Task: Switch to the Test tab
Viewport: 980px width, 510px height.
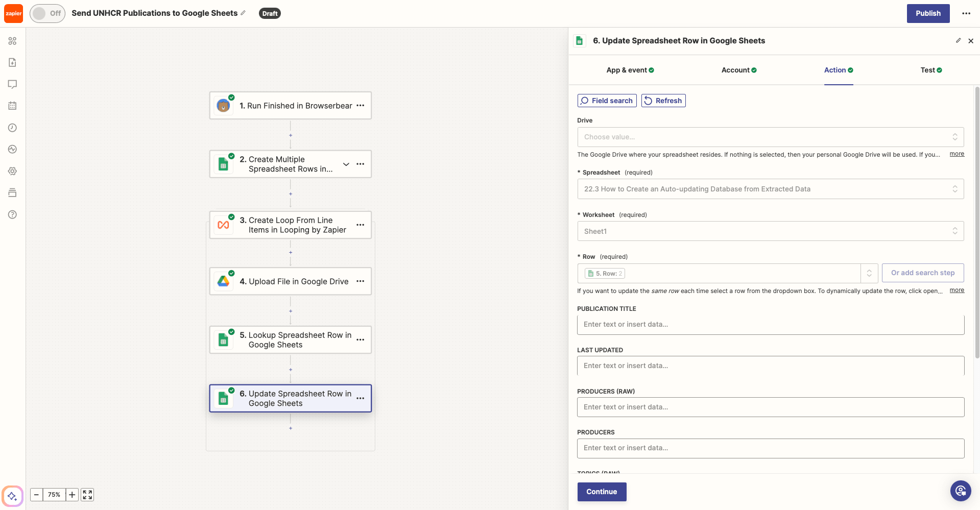Action: click(x=931, y=70)
